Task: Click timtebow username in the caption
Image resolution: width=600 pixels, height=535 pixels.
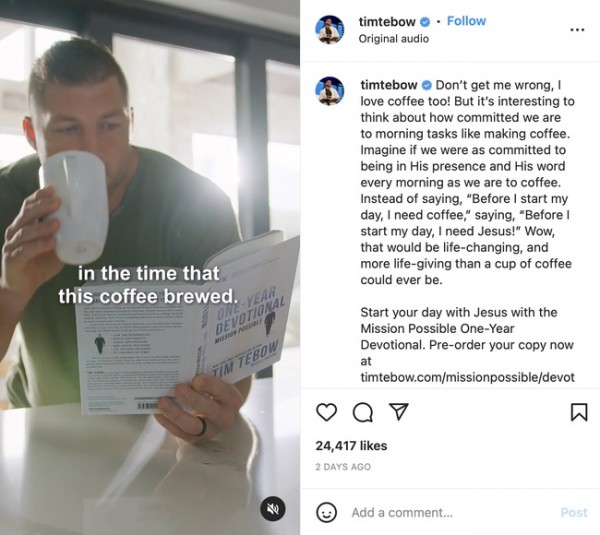Action: click(389, 85)
